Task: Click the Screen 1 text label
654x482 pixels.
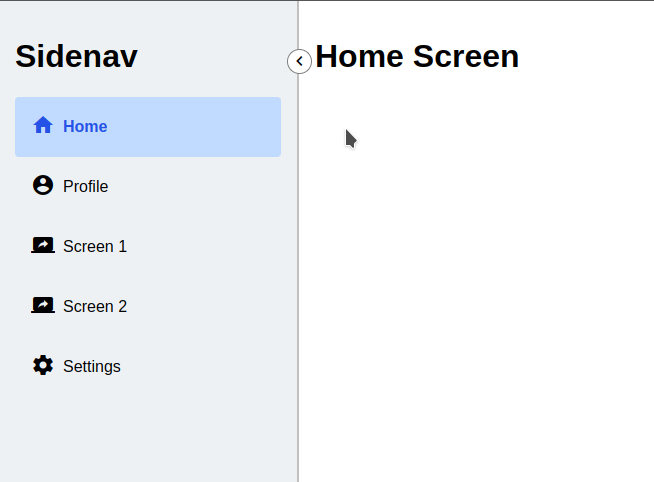Action: pyautogui.click(x=95, y=246)
